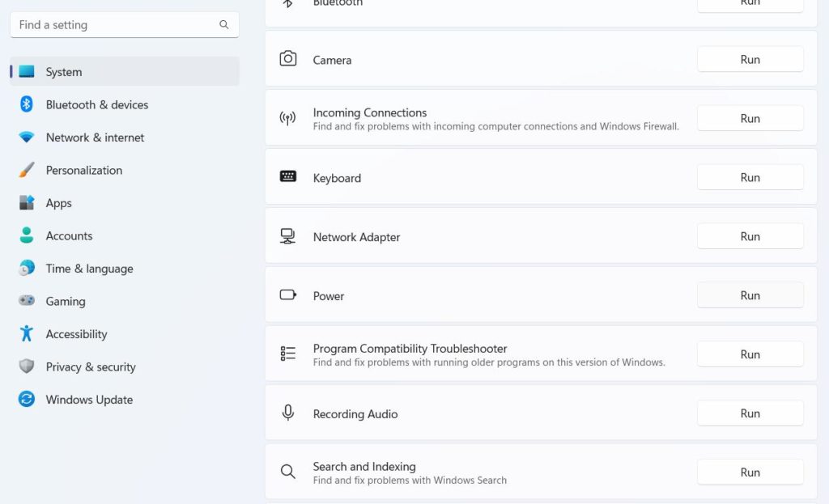Click the System monitor icon in sidebar
Screen dimensions: 829x504
(27, 71)
